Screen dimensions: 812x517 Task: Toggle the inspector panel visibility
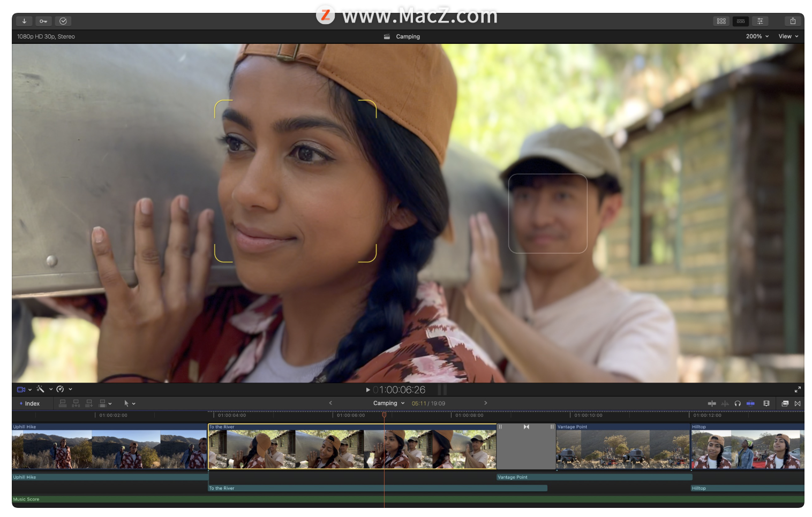click(760, 21)
